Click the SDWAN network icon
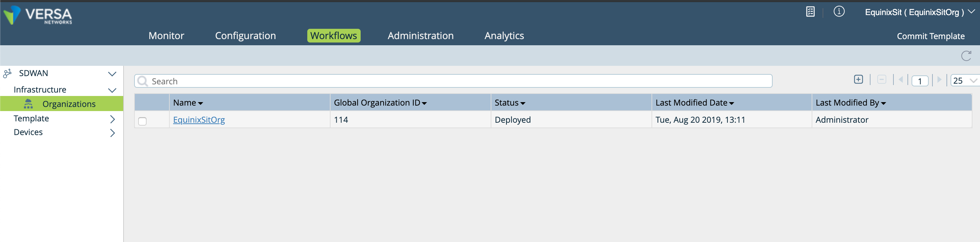 click(x=7, y=73)
